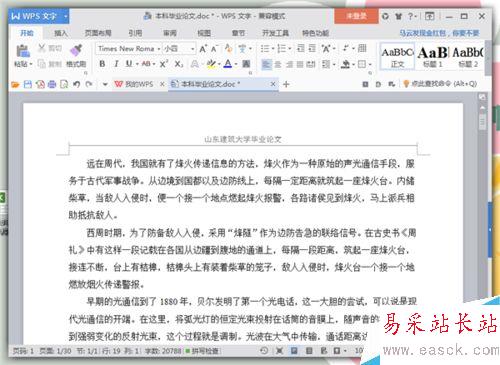Viewport: 500px width, 365px height.
Task: Add new document tab with plus
Action: coord(286,84)
